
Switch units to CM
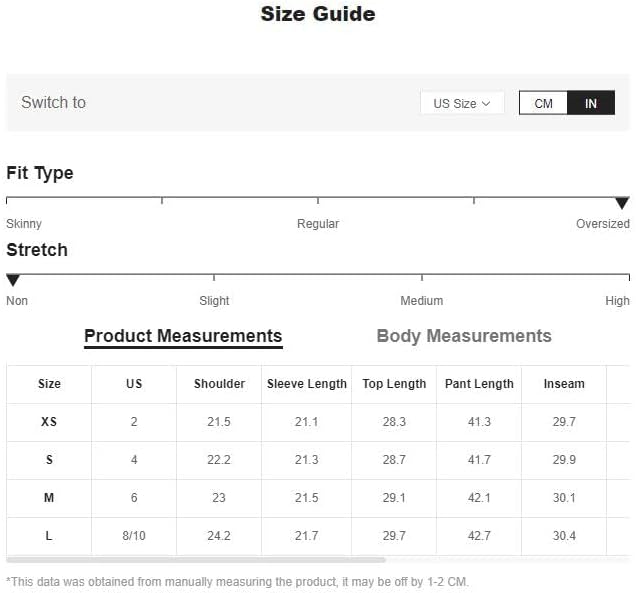pyautogui.click(x=543, y=103)
